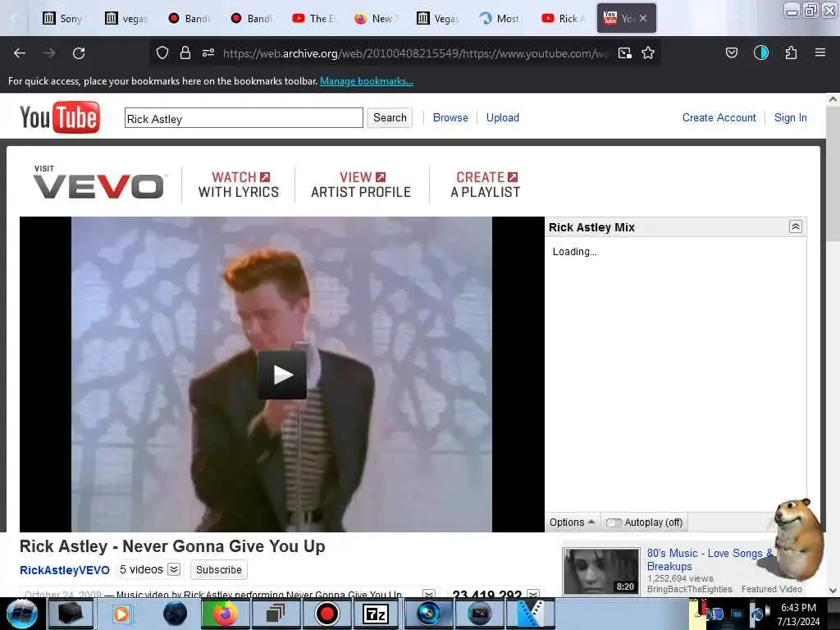Open the Browse link
Image resolution: width=840 pixels, height=630 pixels.
[x=450, y=118]
